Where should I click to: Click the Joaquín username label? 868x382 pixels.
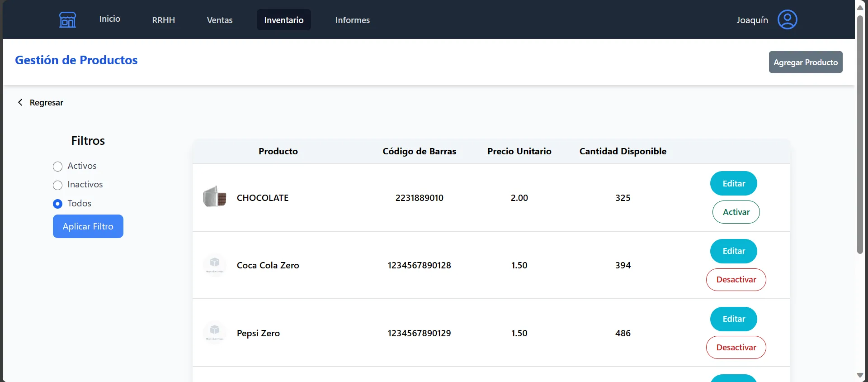coord(752,20)
